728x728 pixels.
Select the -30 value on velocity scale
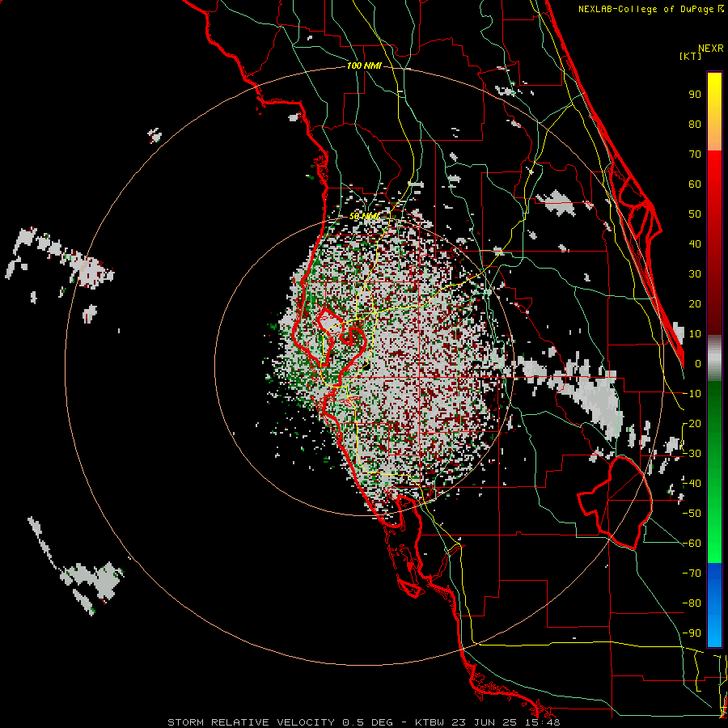(x=692, y=454)
